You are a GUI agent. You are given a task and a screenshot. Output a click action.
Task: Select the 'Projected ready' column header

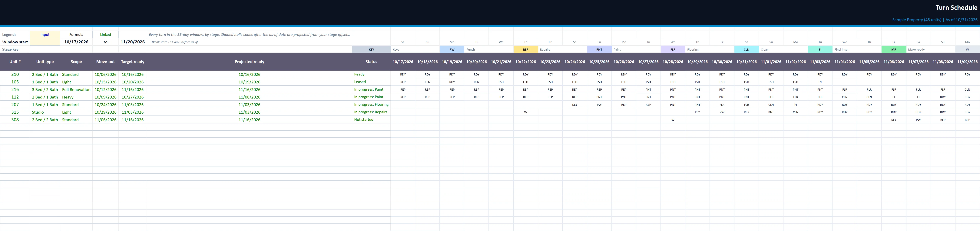tap(249, 62)
